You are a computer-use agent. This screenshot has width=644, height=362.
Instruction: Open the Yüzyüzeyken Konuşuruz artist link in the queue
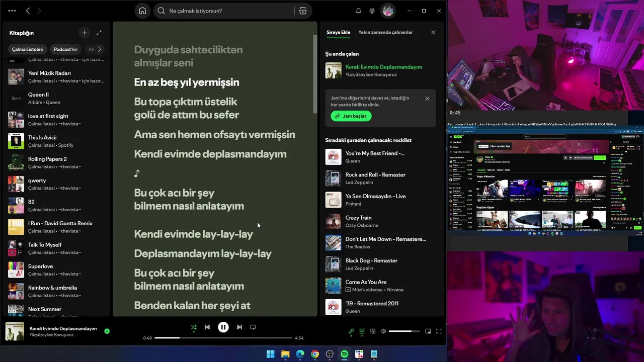click(371, 74)
